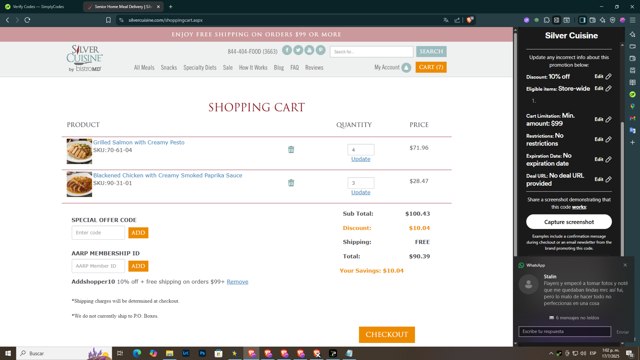The height and width of the screenshot is (360, 640).
Task: Open CART (7) button
Action: [x=431, y=67]
